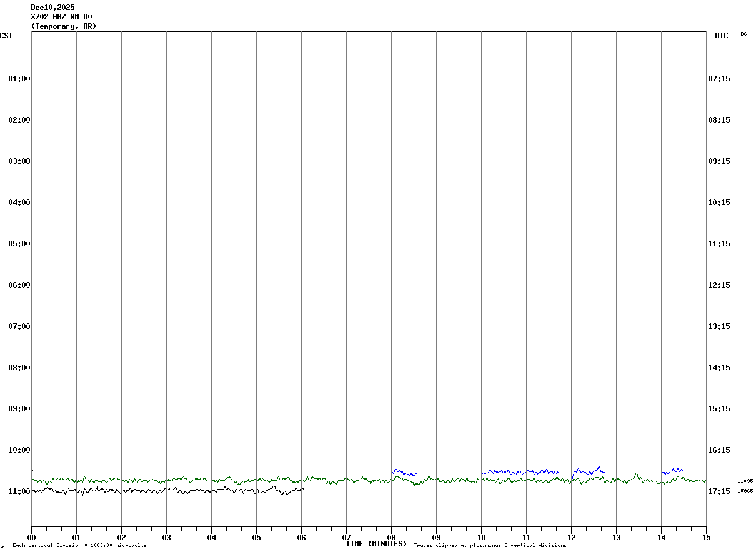The height and width of the screenshot is (554, 756).
Task: Click the 10:15 UTC row label
Action: [x=719, y=203]
